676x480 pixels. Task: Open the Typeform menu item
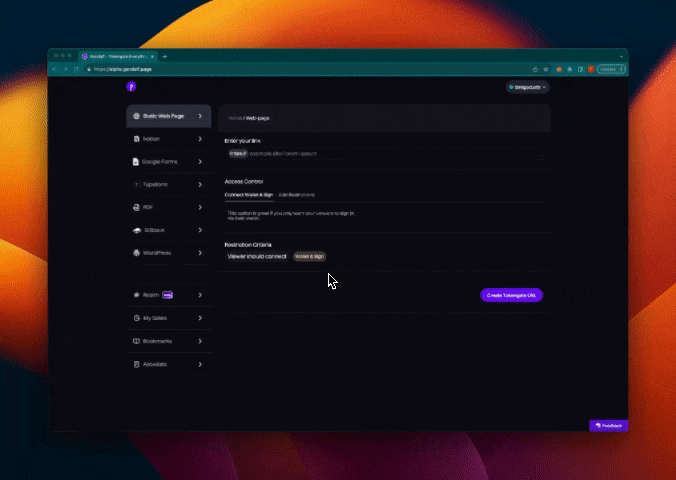point(169,185)
